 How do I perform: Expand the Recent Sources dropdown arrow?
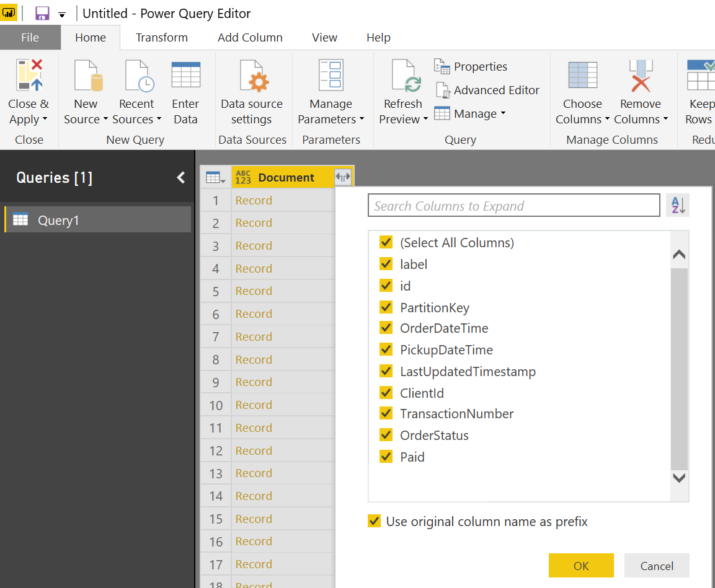pyautogui.click(x=159, y=119)
